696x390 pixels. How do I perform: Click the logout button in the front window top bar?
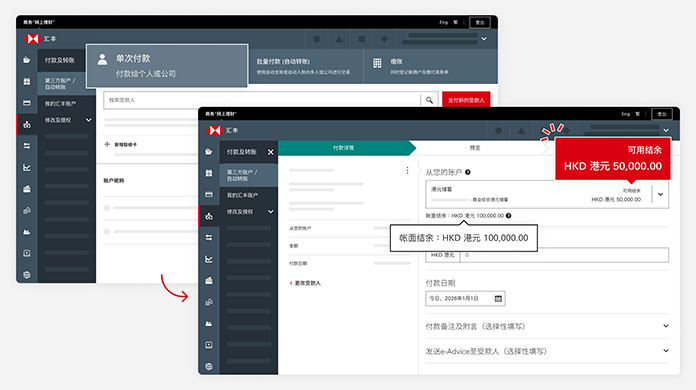click(662, 114)
